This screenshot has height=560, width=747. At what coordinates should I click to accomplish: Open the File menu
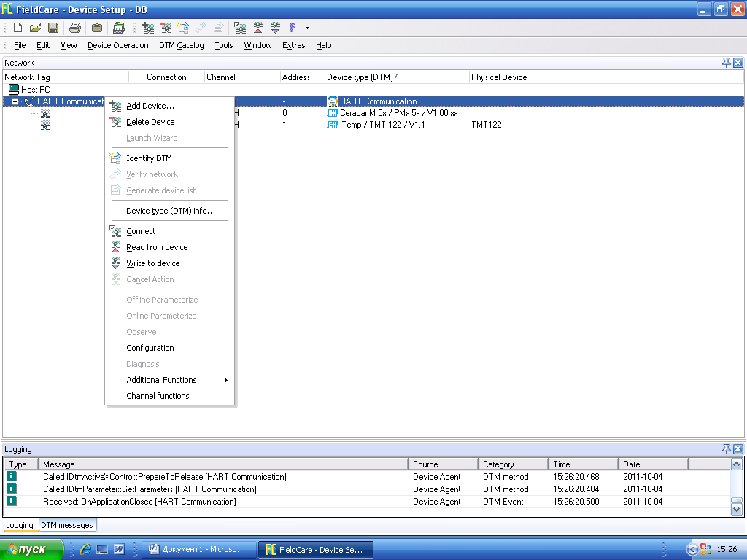pyautogui.click(x=20, y=45)
